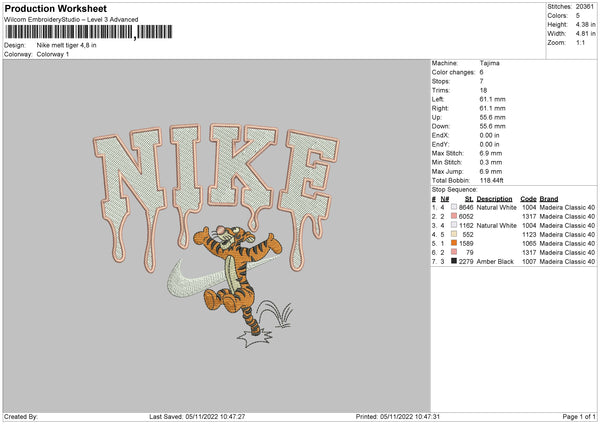The height and width of the screenshot is (424, 600).
Task: Click the Min Stitch value 0.3 mm
Action: coord(491,162)
